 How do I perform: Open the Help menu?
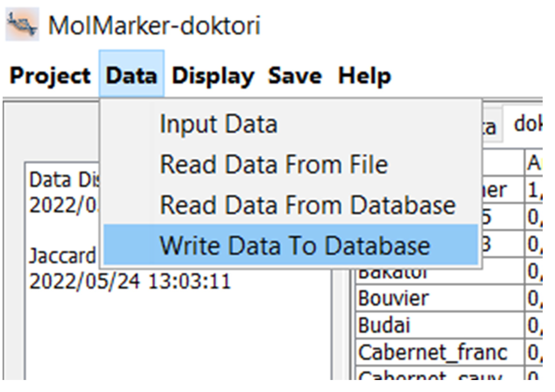click(364, 76)
